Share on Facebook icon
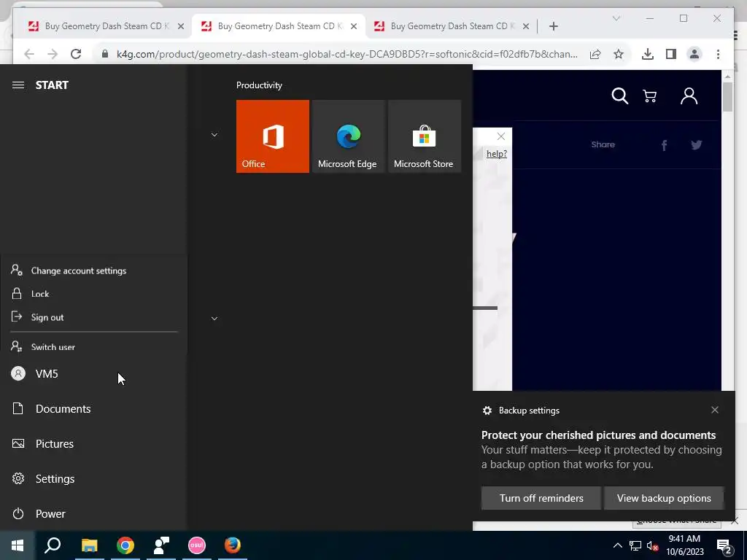 click(664, 145)
